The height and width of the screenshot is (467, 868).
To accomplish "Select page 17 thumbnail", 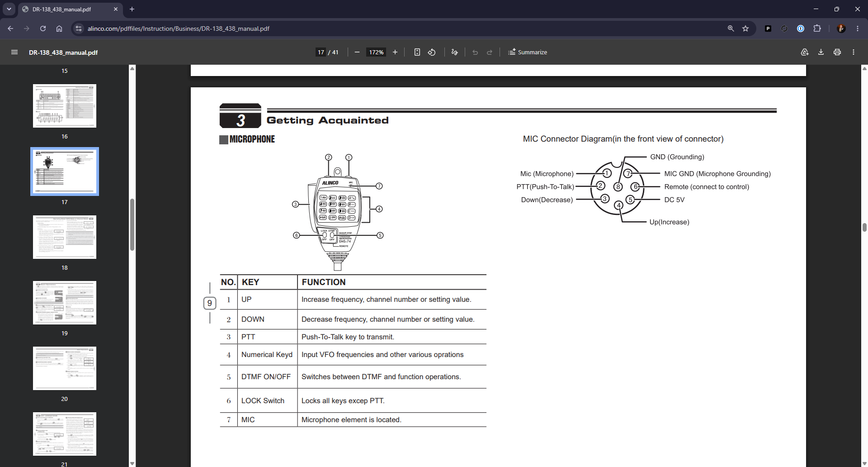I will coord(65,172).
